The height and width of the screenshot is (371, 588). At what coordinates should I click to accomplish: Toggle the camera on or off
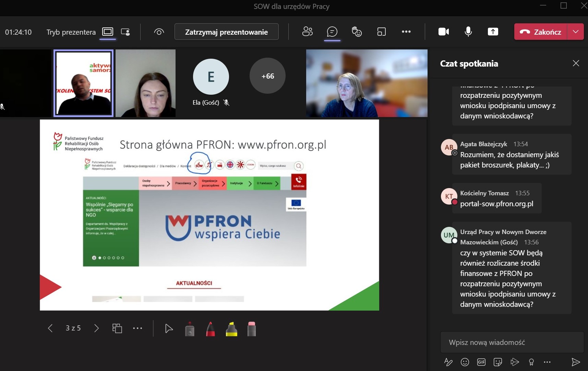click(444, 32)
